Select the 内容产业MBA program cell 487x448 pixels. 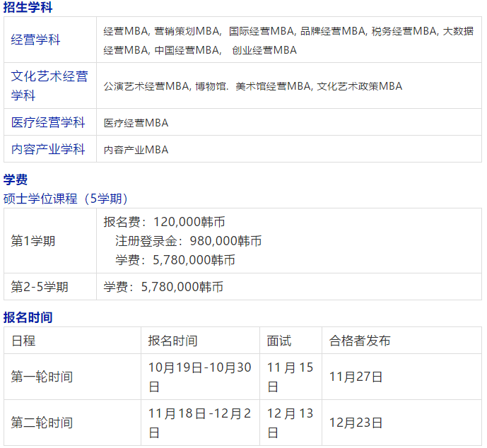click(136, 150)
